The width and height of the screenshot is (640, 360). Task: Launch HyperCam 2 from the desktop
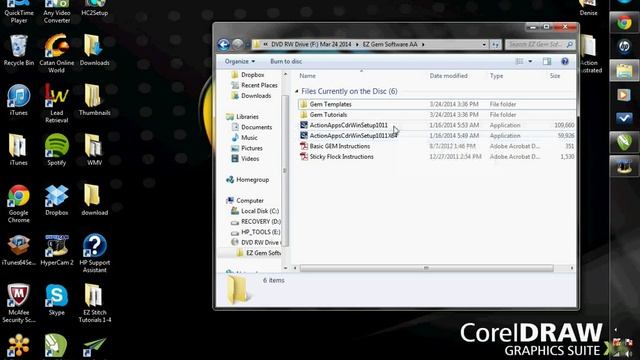57,250
